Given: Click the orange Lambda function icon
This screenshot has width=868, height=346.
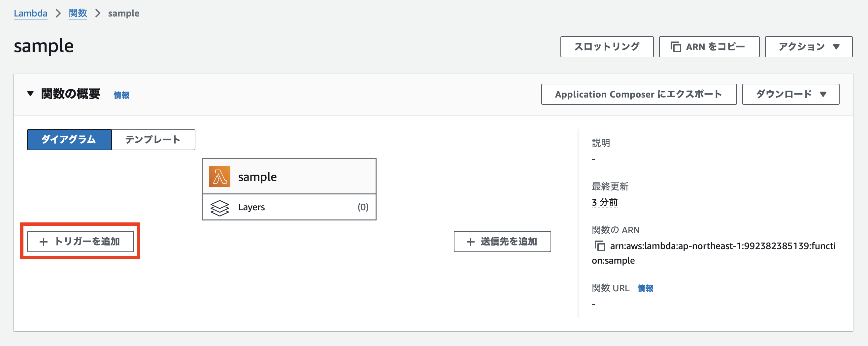Looking at the screenshot, I should click(x=220, y=176).
